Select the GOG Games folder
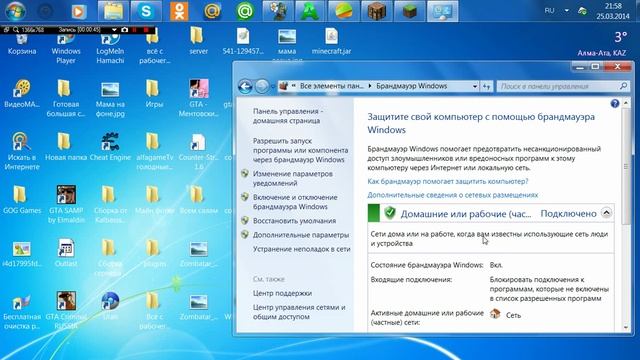 (22, 200)
